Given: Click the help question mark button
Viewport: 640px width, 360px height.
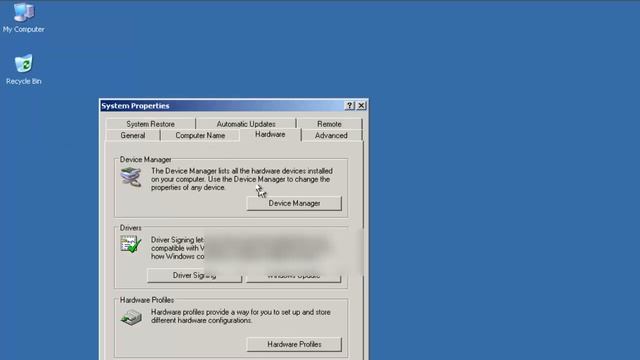Looking at the screenshot, I should click(349, 106).
